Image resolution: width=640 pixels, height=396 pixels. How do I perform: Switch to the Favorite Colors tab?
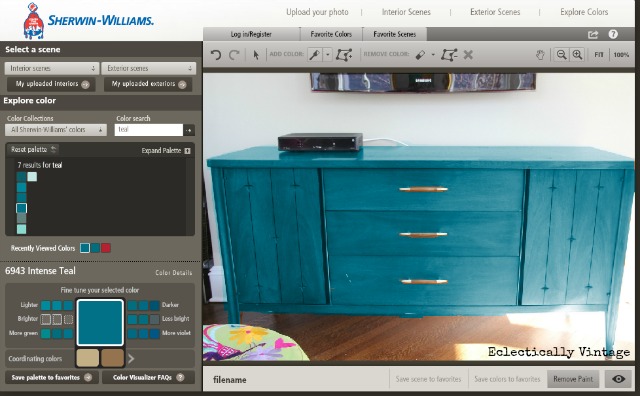[331, 34]
